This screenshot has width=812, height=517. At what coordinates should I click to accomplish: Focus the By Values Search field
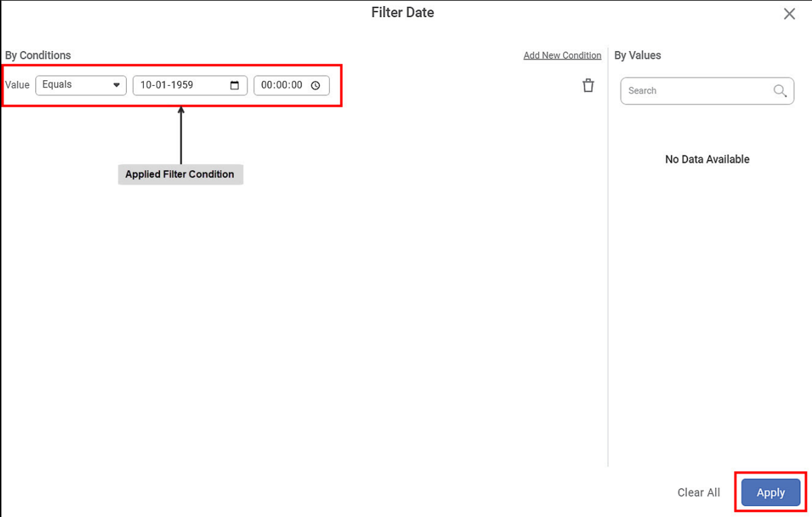pyautogui.click(x=698, y=91)
